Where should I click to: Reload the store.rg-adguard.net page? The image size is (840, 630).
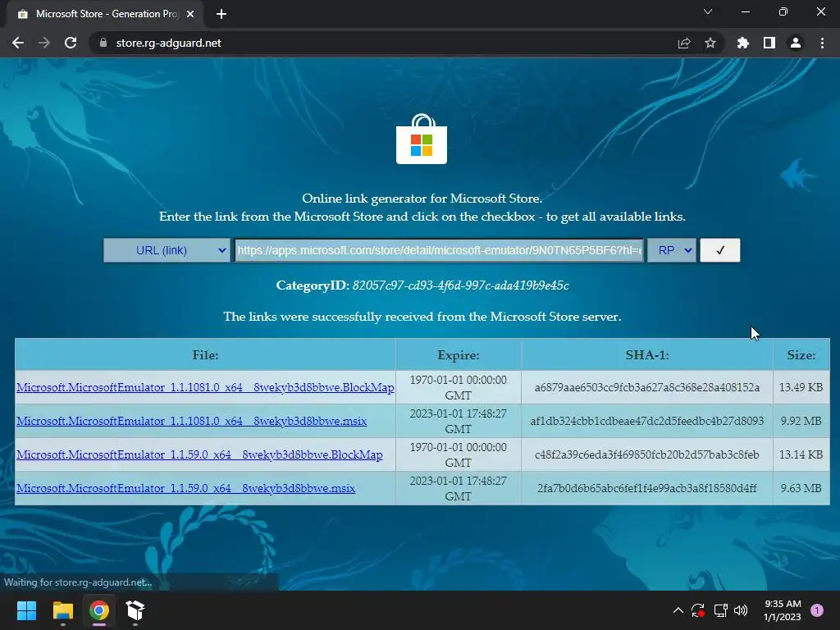(x=71, y=43)
